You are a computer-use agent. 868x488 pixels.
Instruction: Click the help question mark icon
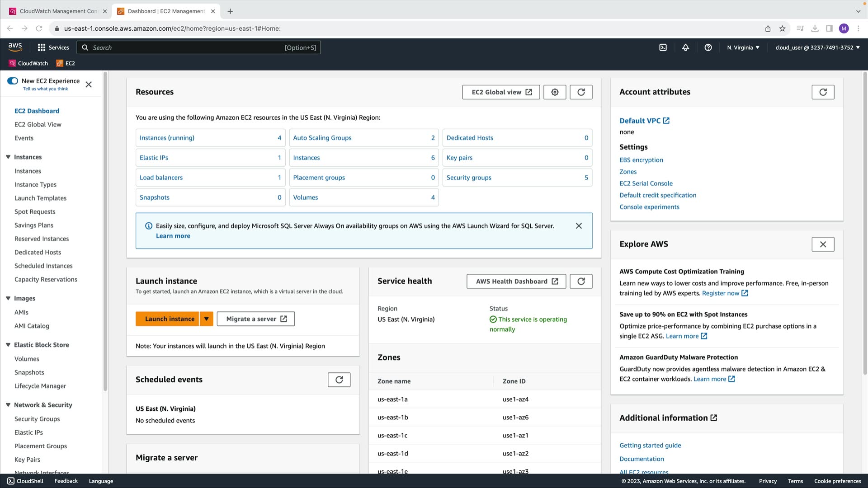708,47
